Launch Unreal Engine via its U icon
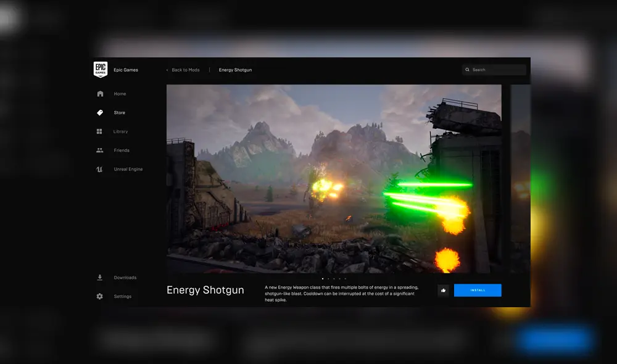Image resolution: width=617 pixels, height=364 pixels. point(99,169)
